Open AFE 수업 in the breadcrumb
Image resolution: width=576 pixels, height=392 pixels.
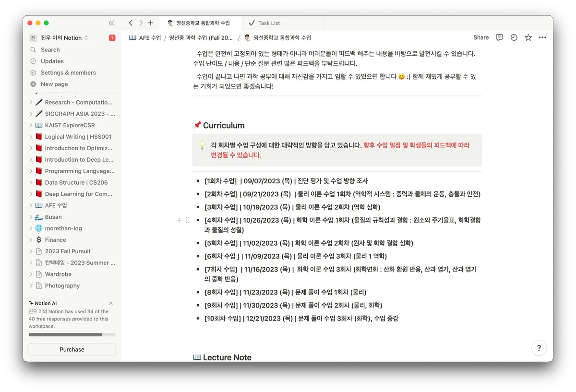145,37
